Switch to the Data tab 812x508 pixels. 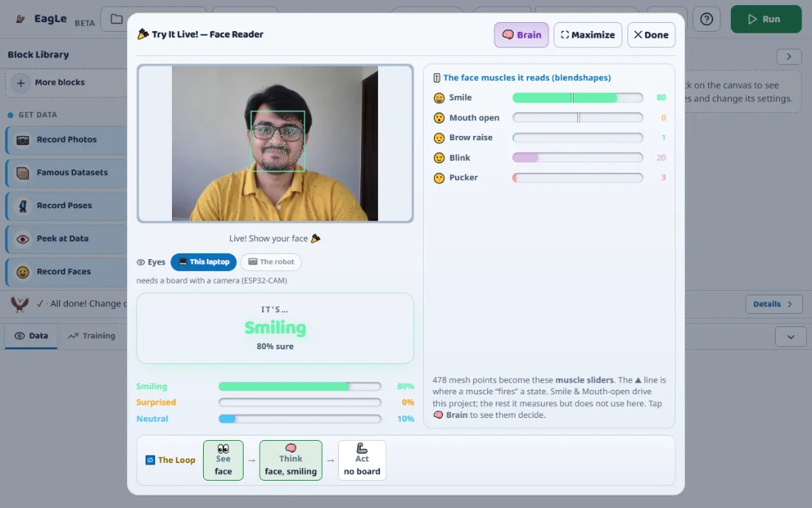point(31,335)
